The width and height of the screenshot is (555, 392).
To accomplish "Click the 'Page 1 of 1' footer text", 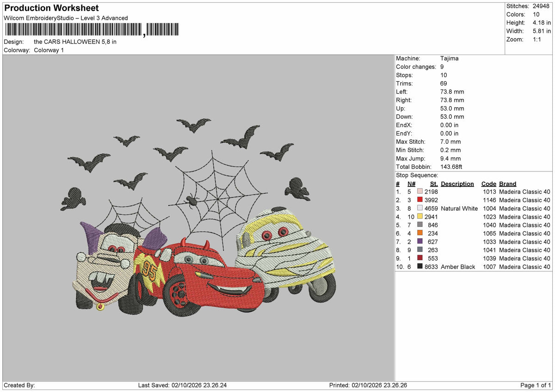I will 536,385.
